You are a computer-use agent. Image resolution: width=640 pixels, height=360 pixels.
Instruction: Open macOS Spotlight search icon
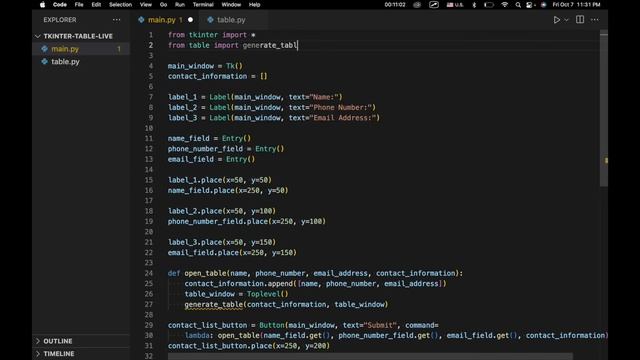pos(518,4)
